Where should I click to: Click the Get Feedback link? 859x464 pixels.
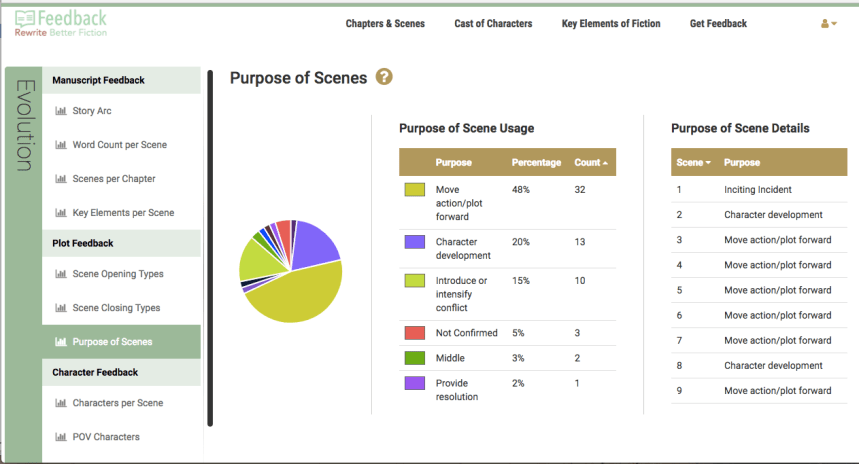[718, 24]
